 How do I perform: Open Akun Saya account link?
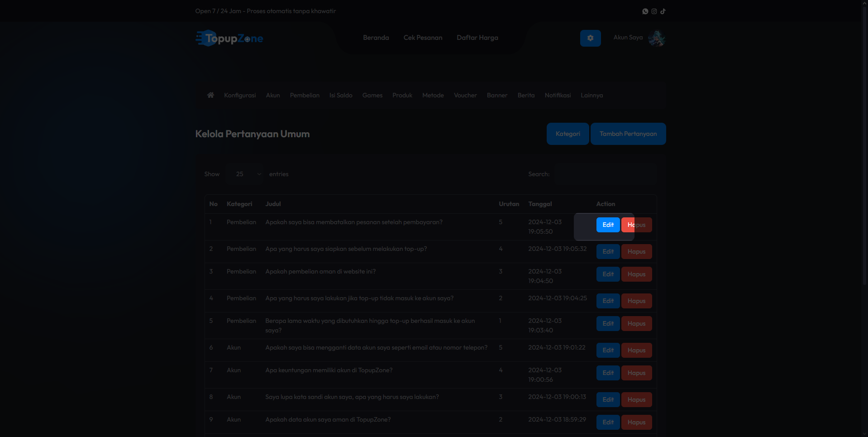pos(628,38)
